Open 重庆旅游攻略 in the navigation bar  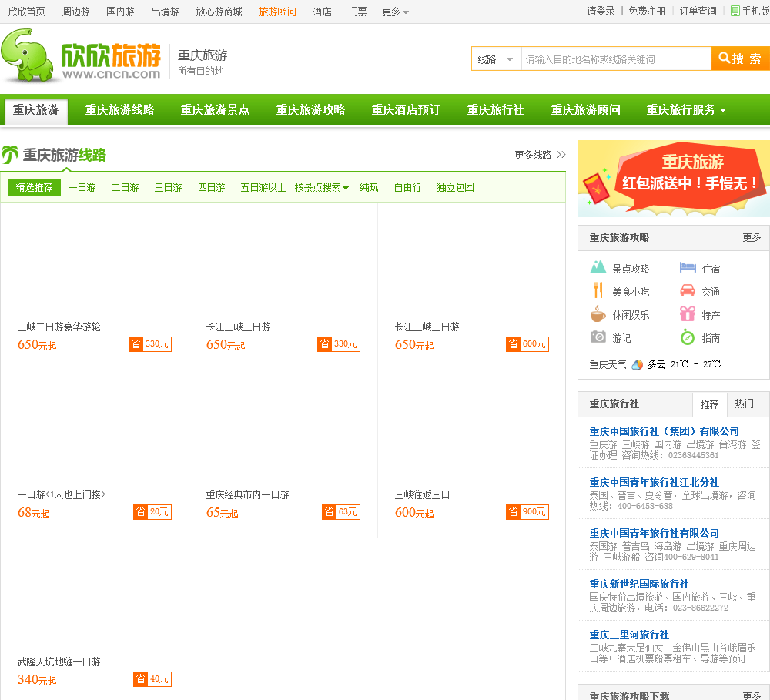pos(310,109)
